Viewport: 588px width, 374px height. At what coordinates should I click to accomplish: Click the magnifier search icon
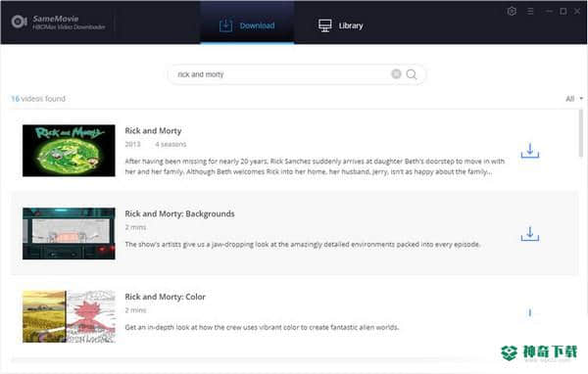tap(412, 74)
